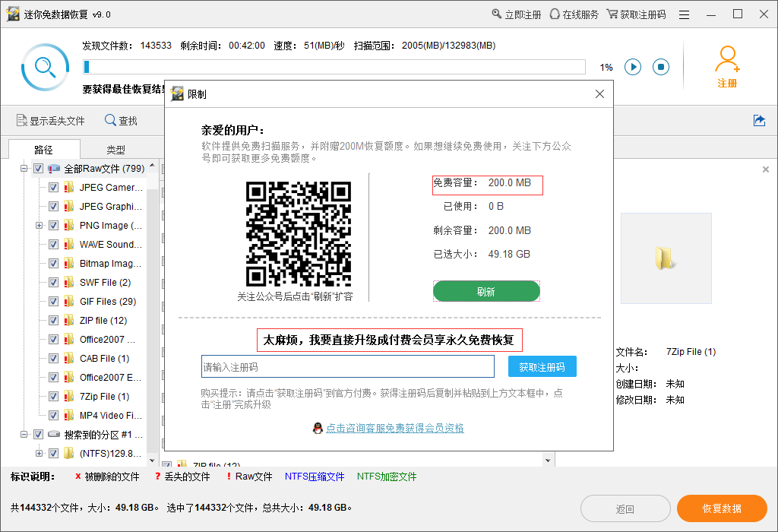The height and width of the screenshot is (532, 778).
Task: Collapse the 全部Raw文件 tree node
Action: 24,169
